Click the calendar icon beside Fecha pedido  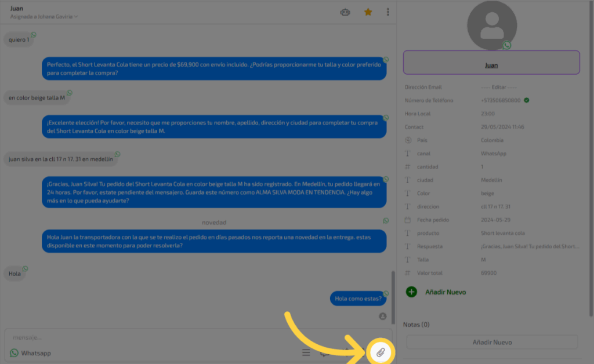point(408,220)
